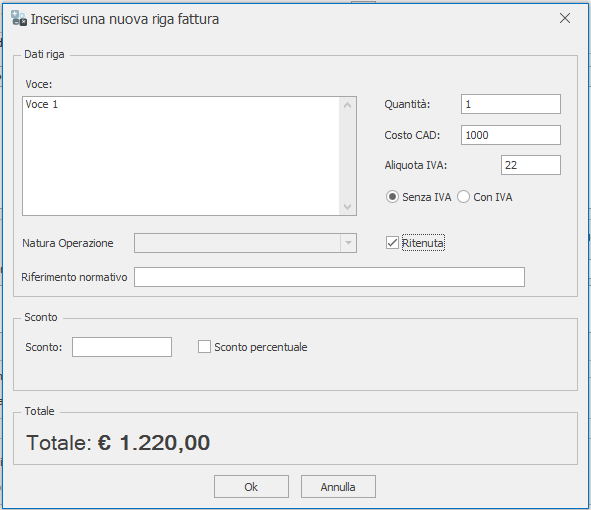
Task: Open the Natura Operazione dropdown arrow
Action: 348,243
